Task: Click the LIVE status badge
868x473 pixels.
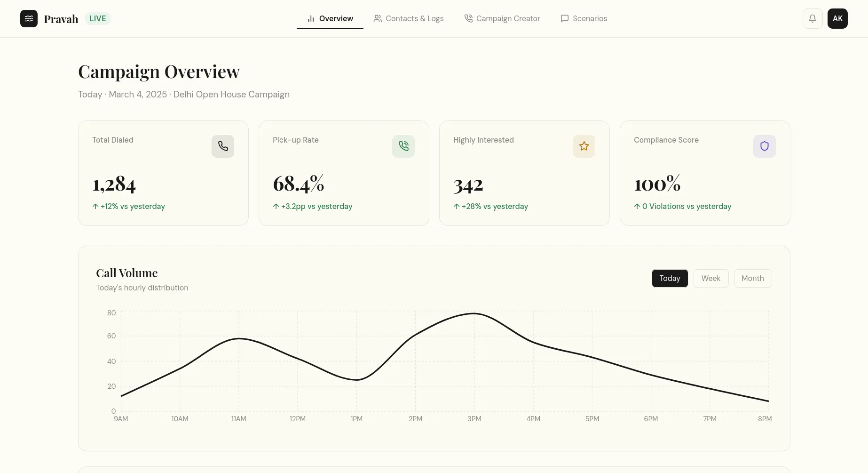Action: [98, 18]
